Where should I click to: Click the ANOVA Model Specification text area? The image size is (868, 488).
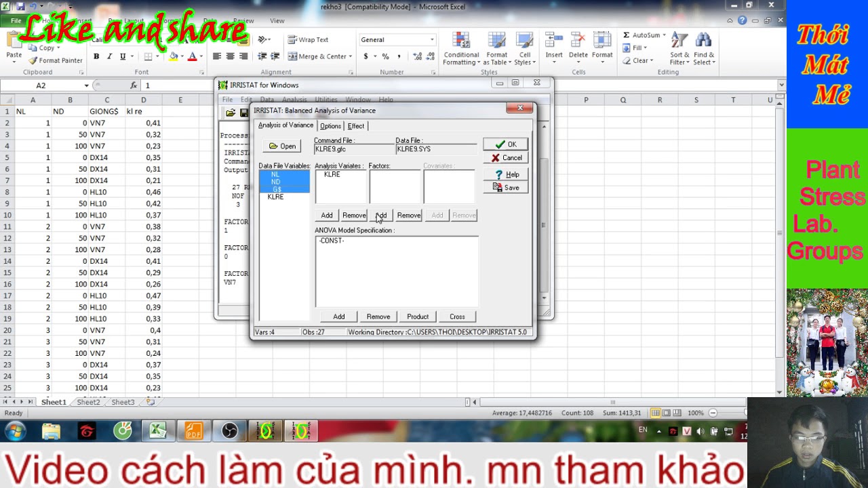397,271
